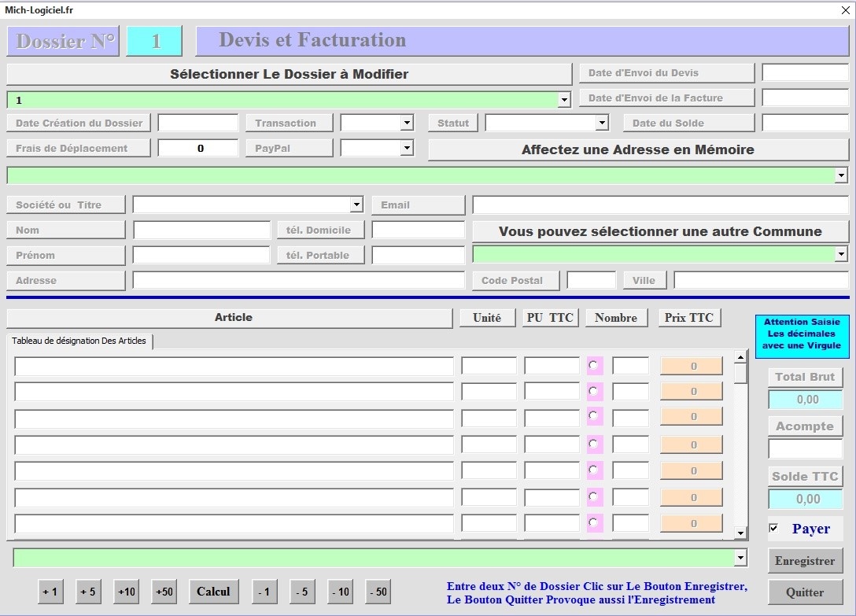The width and height of the screenshot is (856, 616).
Task: Switch to Tableau de désignation Des Articles tab
Action: click(79, 341)
